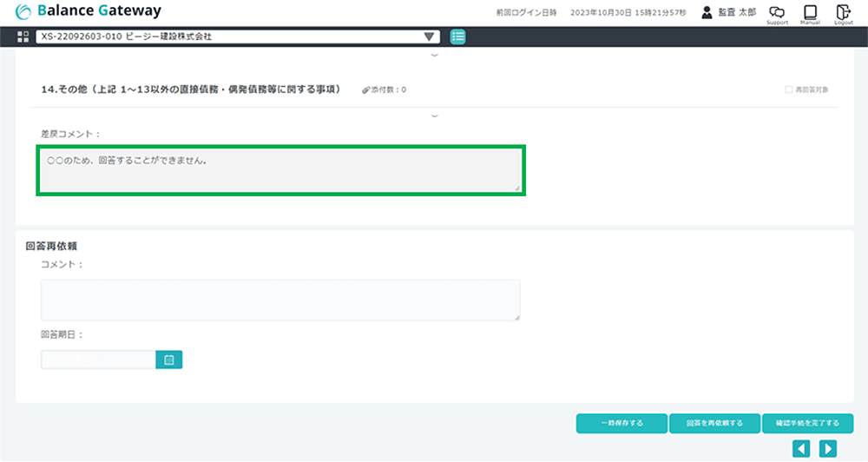Toggle the 再回答対象 checkbox
The width and height of the screenshot is (868, 462).
click(788, 89)
